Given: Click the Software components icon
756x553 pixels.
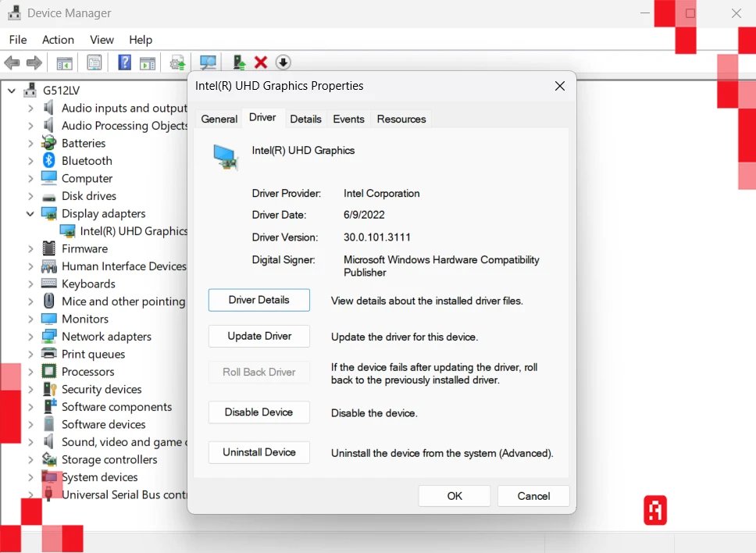Looking at the screenshot, I should (49, 406).
